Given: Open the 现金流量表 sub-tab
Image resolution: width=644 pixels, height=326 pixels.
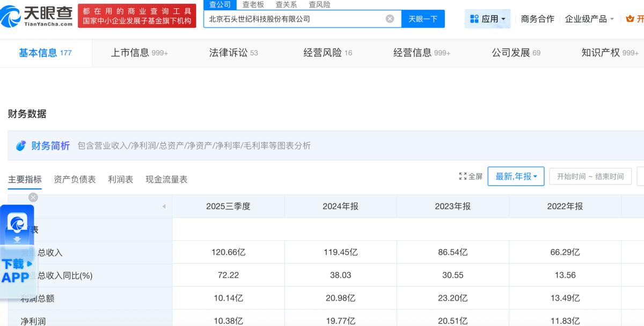Looking at the screenshot, I should pos(166,179).
